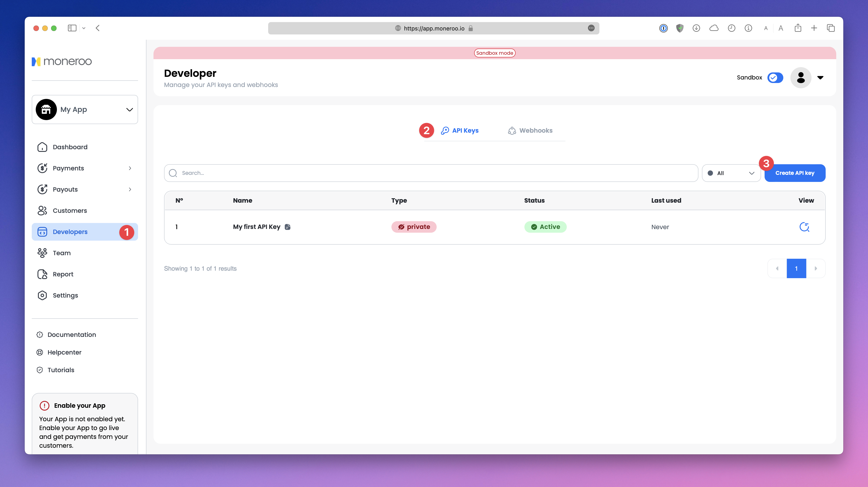Click into the Search field
This screenshot has width=868, height=487.
pos(431,173)
